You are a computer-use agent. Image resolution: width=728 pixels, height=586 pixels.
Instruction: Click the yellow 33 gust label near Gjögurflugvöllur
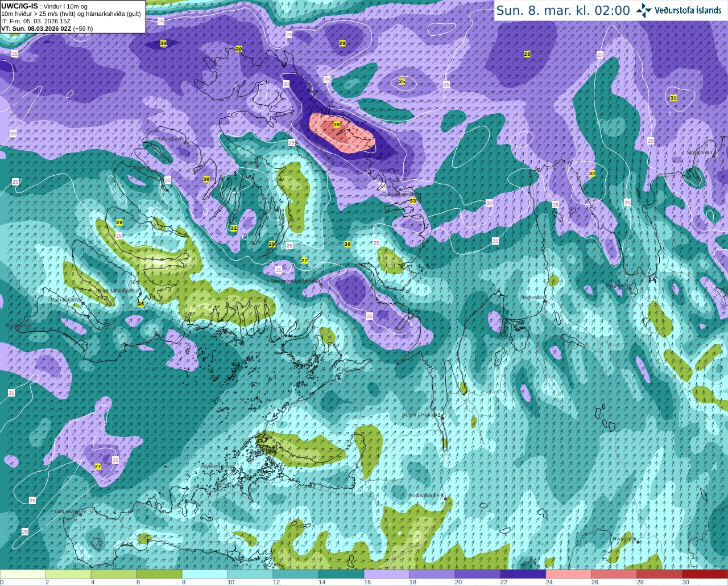412,201
